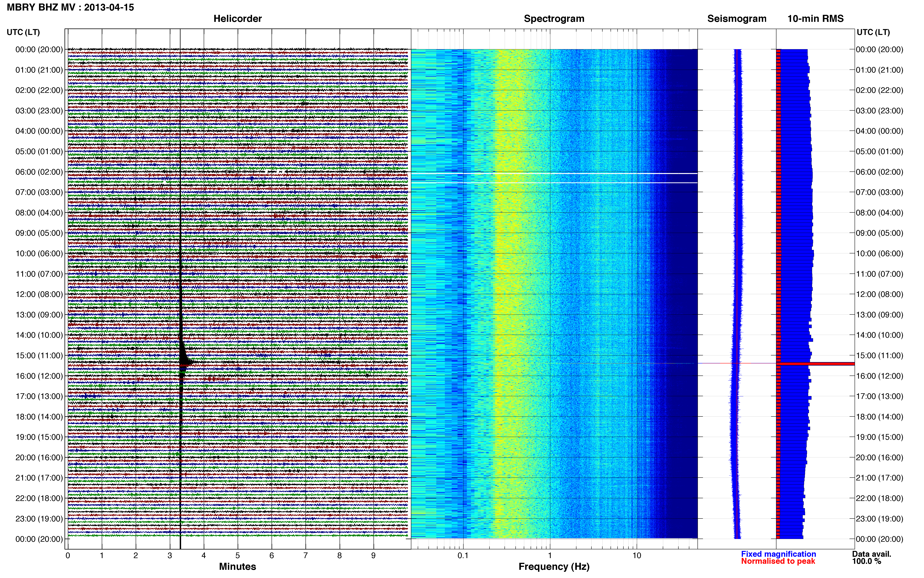This screenshot has height=578, width=924.
Task: Click left time label '19:00 (15:00)'
Action: [39, 437]
